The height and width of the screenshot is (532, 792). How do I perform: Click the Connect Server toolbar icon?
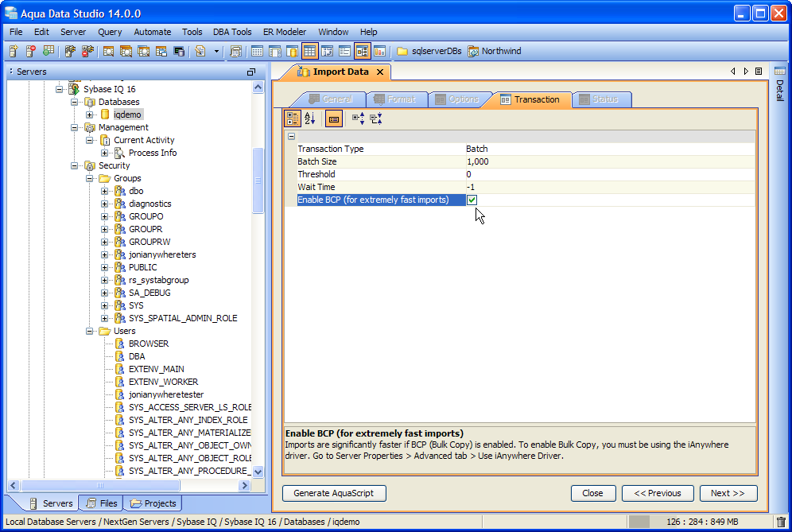point(70,51)
